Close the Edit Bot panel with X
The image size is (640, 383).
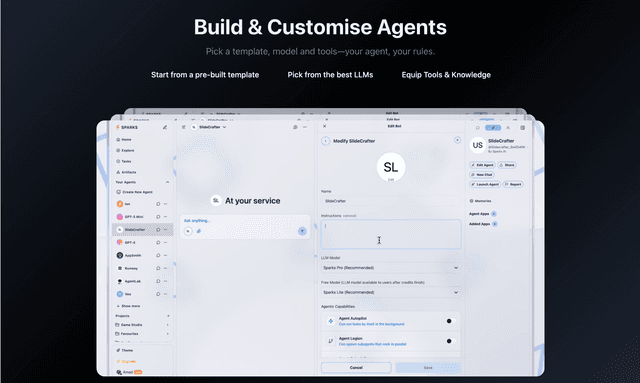pos(324,126)
